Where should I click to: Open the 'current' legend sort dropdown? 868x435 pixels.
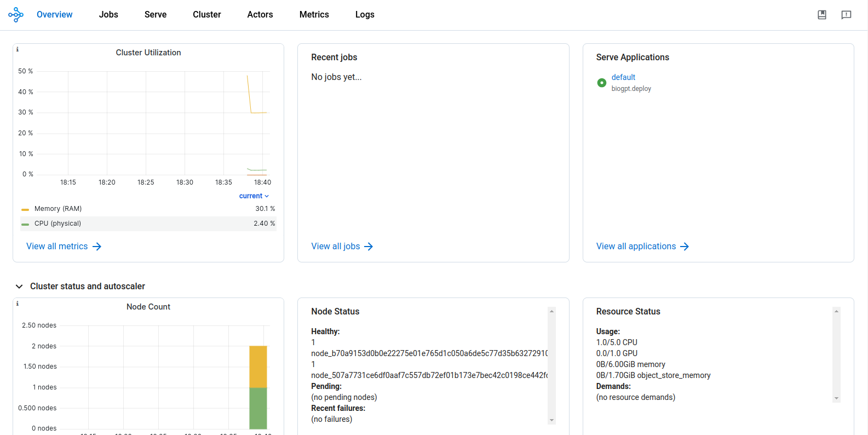(254, 196)
